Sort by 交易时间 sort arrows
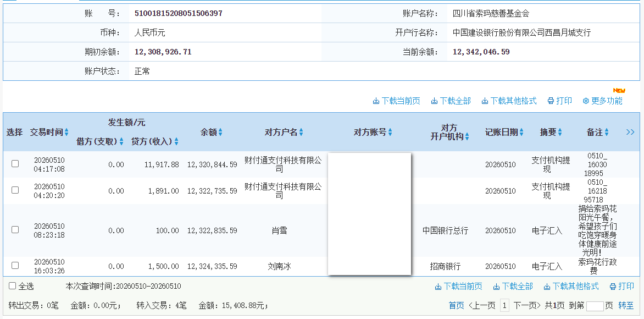Viewport: 644px width, 319px height. point(66,133)
